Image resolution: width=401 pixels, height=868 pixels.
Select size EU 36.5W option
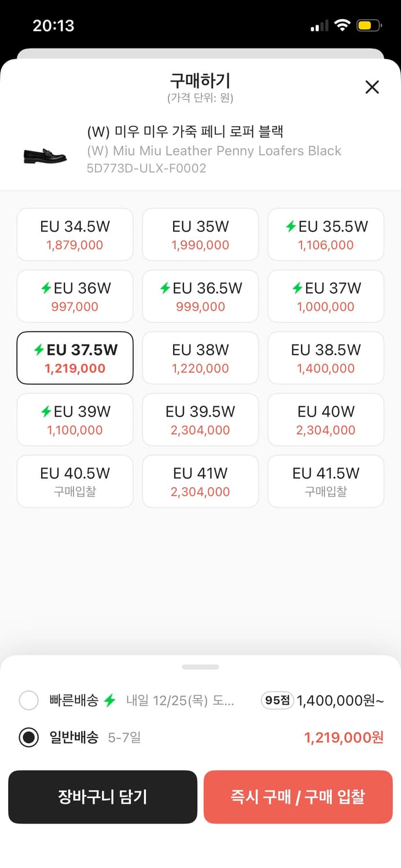click(x=200, y=296)
